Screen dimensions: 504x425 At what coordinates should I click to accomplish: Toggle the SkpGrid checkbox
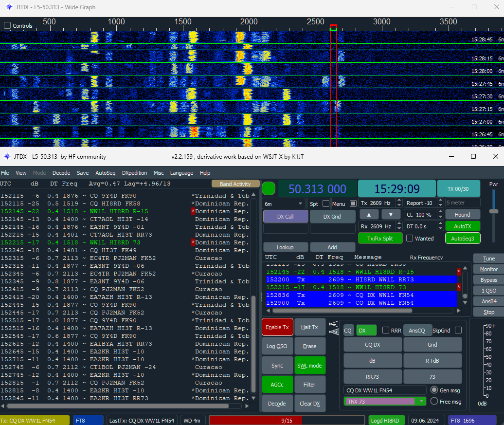point(458,330)
